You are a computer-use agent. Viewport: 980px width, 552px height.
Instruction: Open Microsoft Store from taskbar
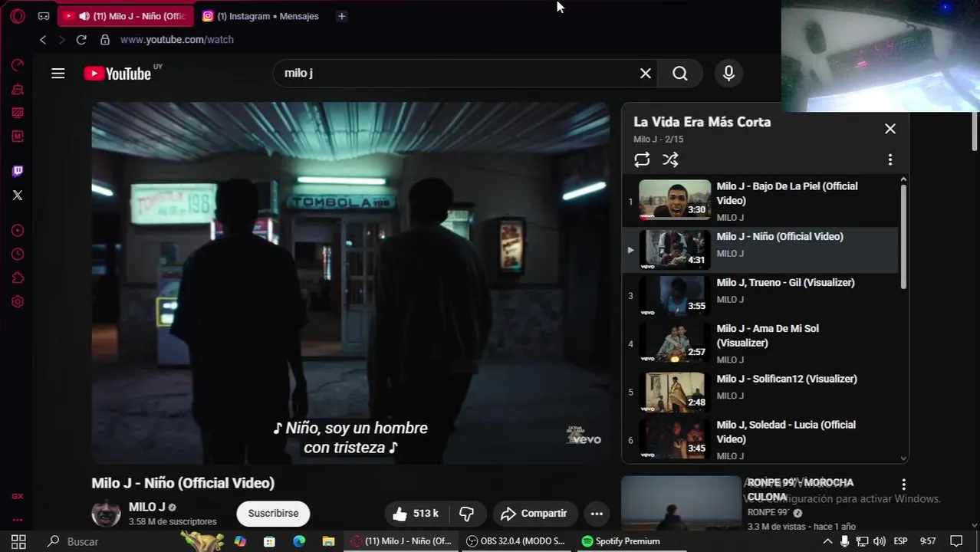pyautogui.click(x=269, y=541)
